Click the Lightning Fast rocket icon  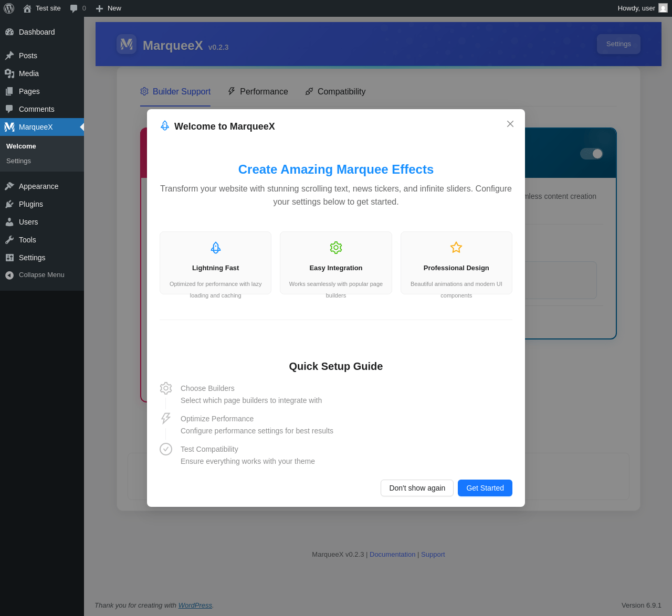pyautogui.click(x=216, y=248)
